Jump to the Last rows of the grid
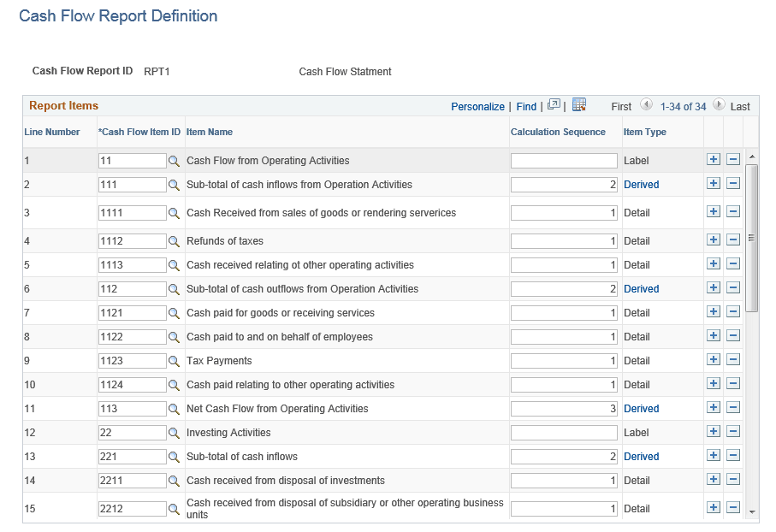Viewport: 776px width, 532px height. [x=741, y=105]
